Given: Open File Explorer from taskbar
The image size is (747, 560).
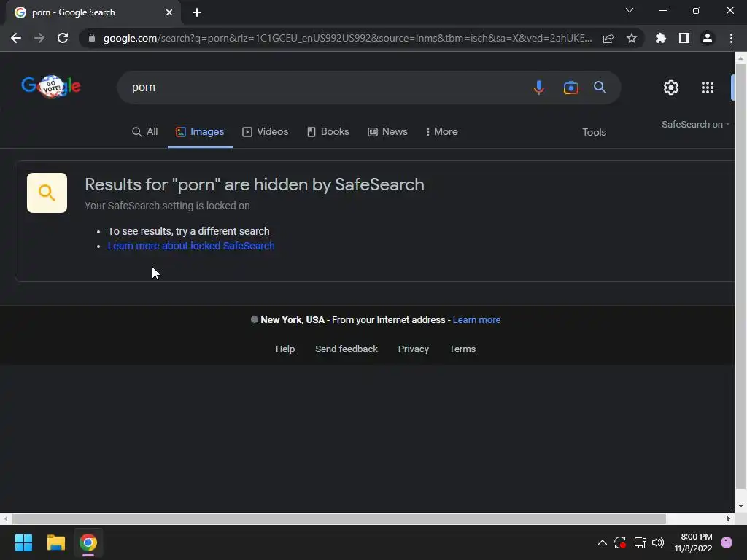Looking at the screenshot, I should point(55,542).
